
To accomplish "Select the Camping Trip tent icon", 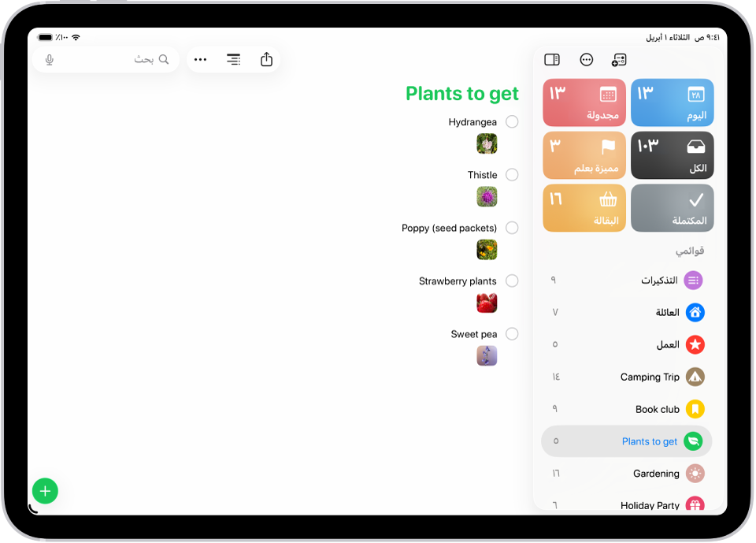I will click(695, 377).
